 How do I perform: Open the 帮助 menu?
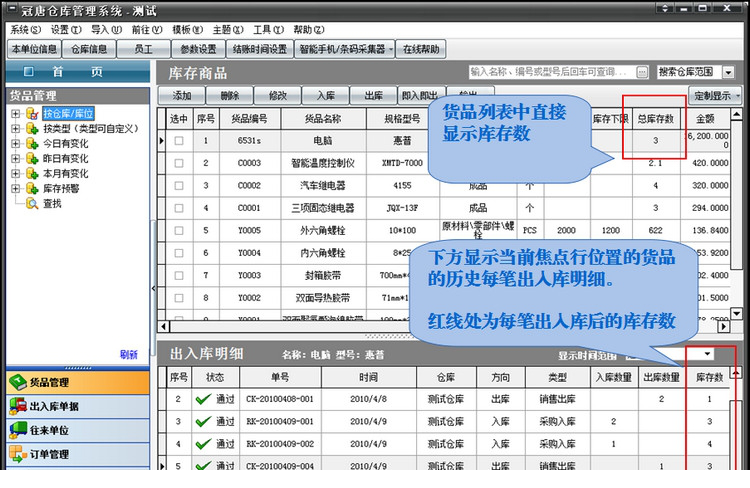click(x=309, y=30)
